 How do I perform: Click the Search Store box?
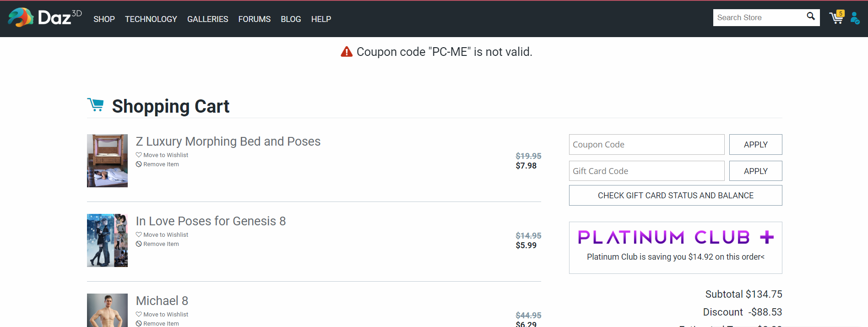pos(758,18)
